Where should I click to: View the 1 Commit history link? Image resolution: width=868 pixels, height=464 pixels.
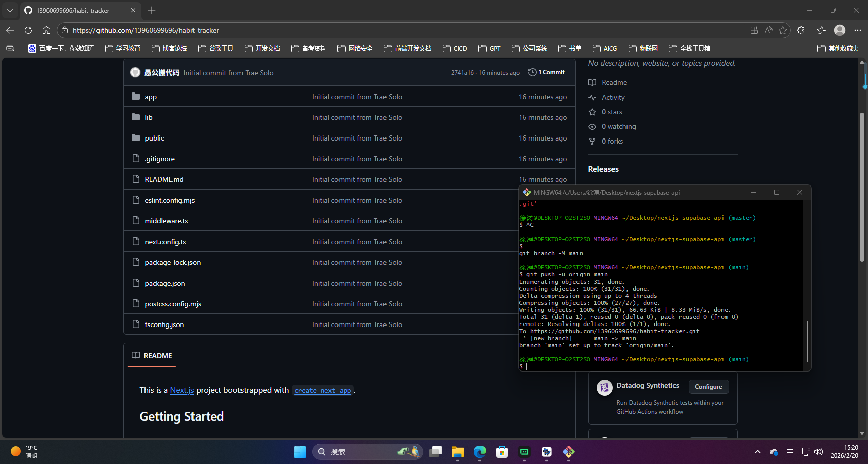click(547, 72)
